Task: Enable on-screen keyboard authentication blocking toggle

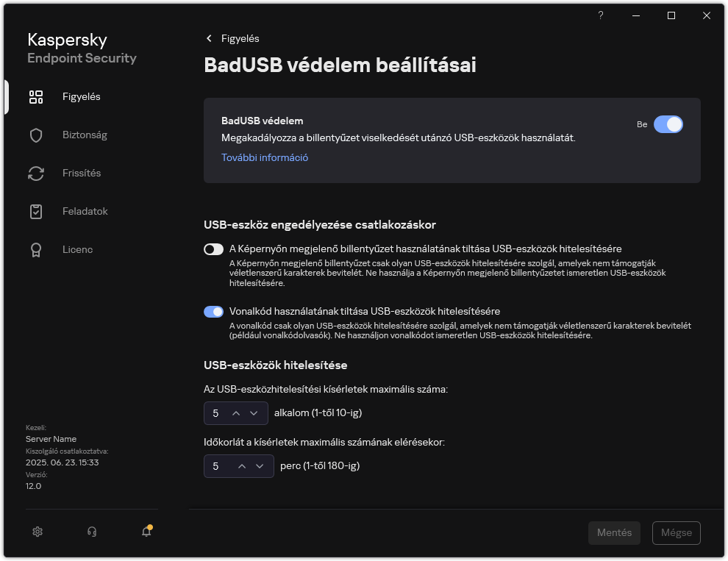Action: [213, 249]
